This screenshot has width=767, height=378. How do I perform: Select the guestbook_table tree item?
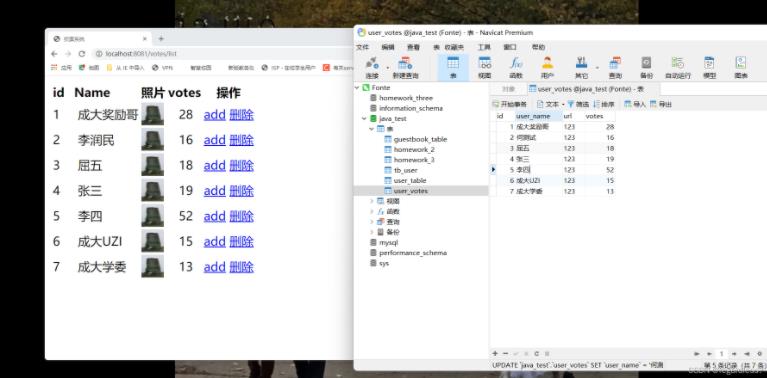tap(420, 139)
